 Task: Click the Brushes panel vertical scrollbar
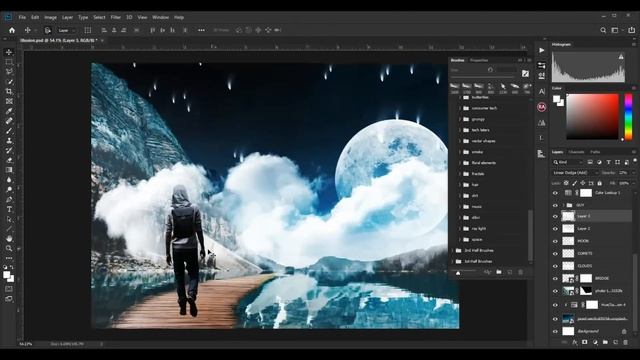[530, 235]
